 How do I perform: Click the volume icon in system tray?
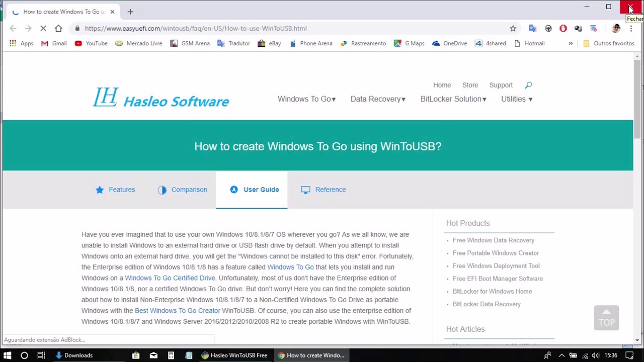tap(595, 355)
